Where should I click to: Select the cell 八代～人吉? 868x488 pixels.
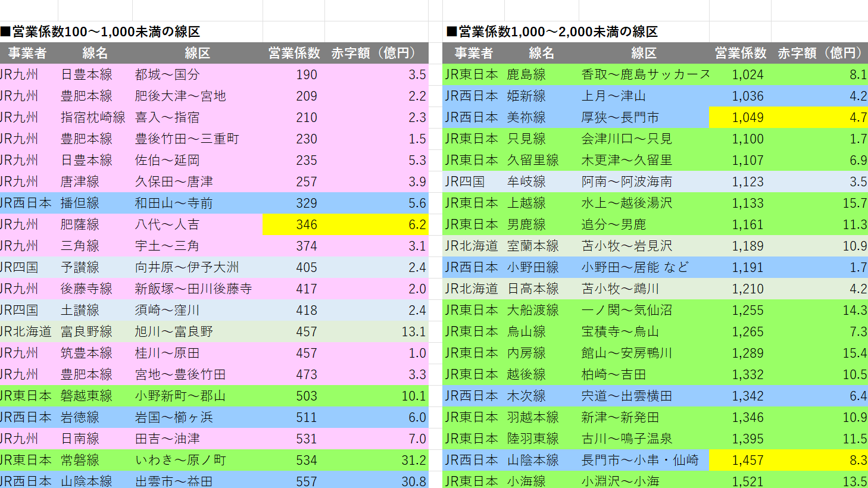click(x=198, y=224)
